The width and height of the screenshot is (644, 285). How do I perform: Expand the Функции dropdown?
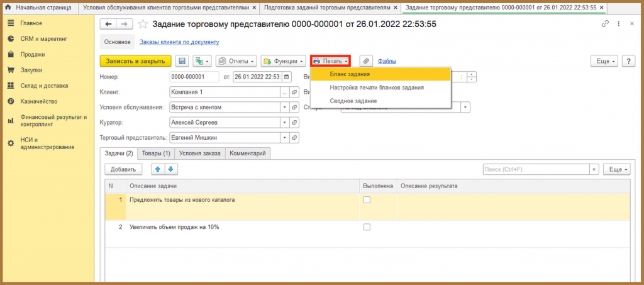click(x=284, y=61)
